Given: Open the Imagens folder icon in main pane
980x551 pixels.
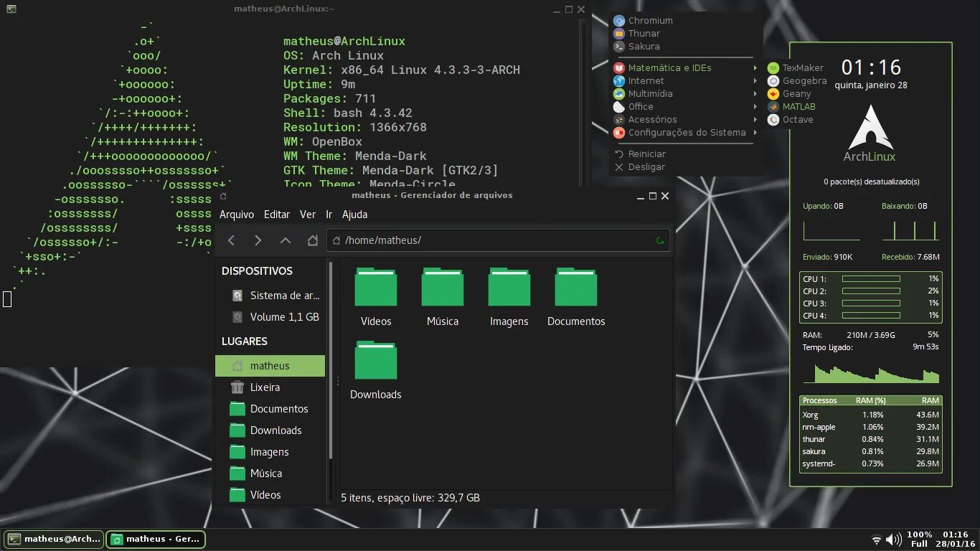Looking at the screenshot, I should (x=509, y=287).
